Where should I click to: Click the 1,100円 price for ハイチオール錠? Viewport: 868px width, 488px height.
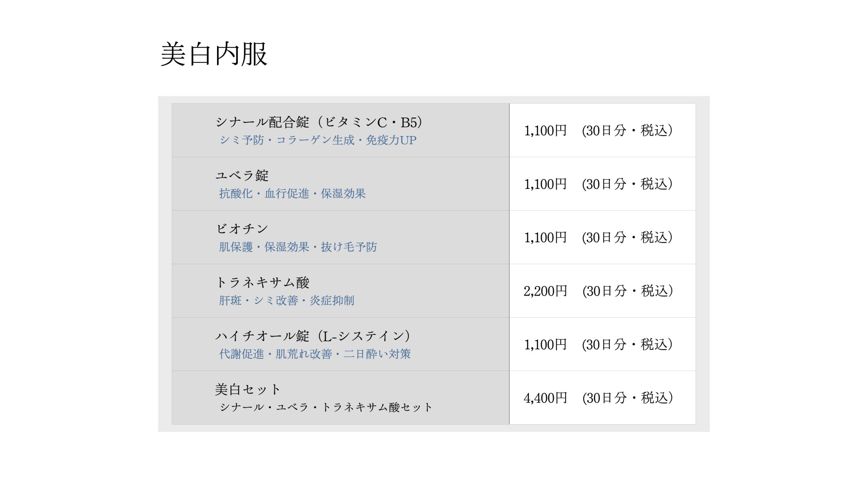[x=545, y=345]
